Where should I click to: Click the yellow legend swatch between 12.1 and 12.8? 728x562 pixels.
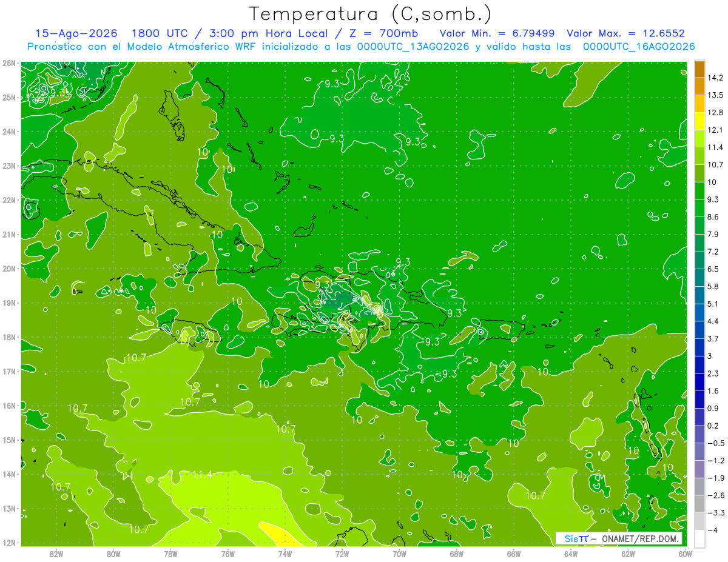(x=699, y=121)
